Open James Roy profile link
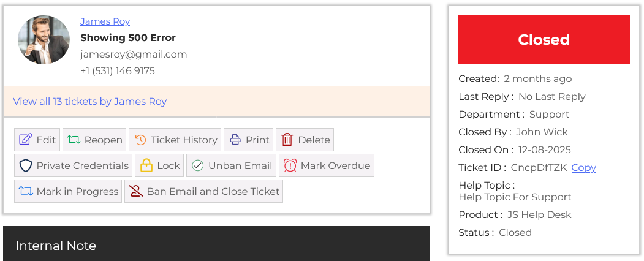Image resolution: width=644 pixels, height=261 pixels. (x=105, y=21)
